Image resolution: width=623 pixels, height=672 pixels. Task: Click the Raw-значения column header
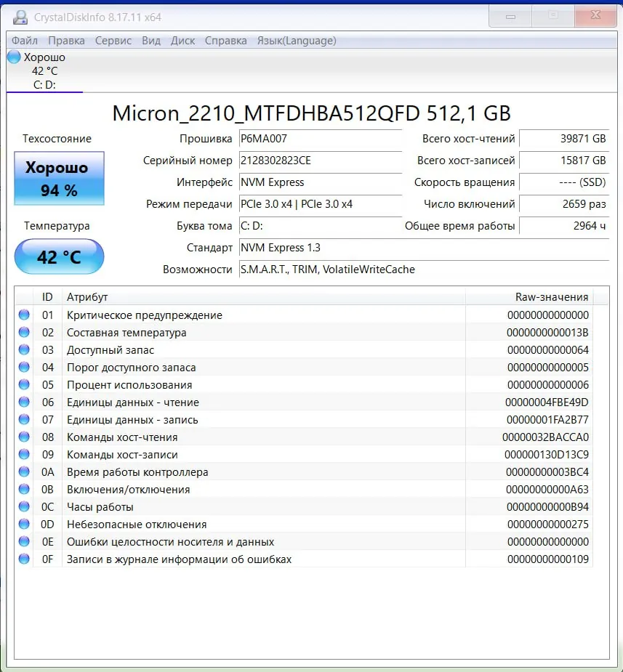tap(529, 297)
